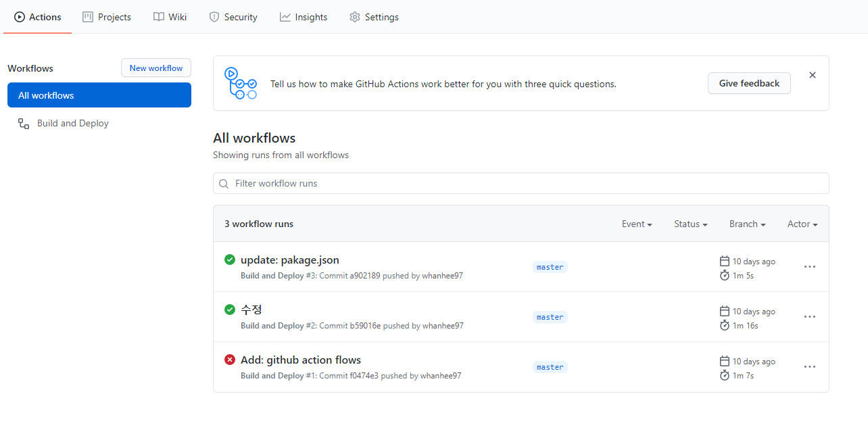Image resolution: width=868 pixels, height=440 pixels.
Task: Focus the Filter workflow runs field
Action: pos(521,183)
